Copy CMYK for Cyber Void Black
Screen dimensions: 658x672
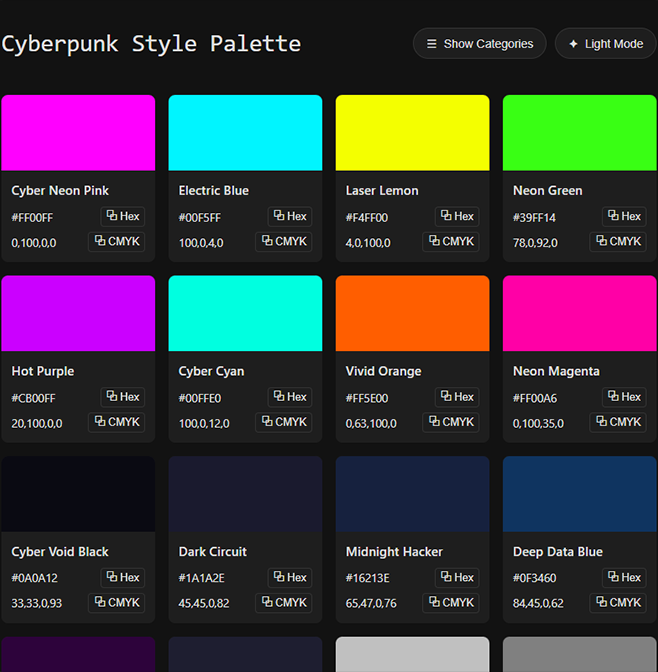tap(117, 603)
